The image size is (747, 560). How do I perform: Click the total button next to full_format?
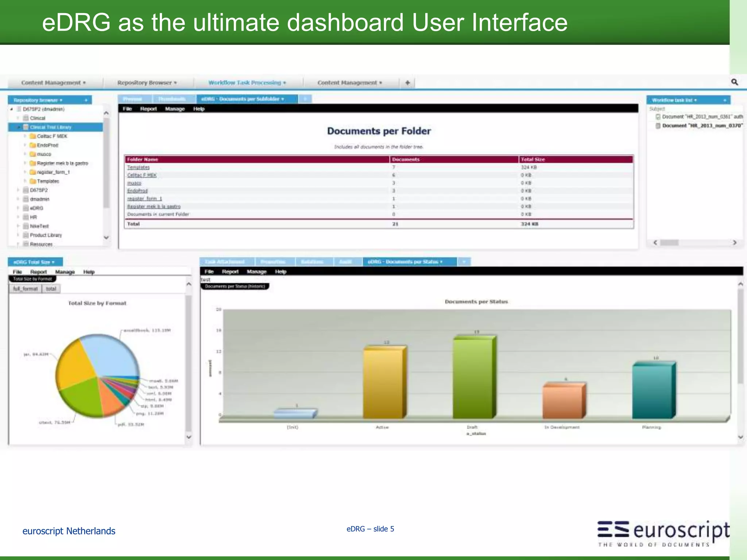(51, 289)
